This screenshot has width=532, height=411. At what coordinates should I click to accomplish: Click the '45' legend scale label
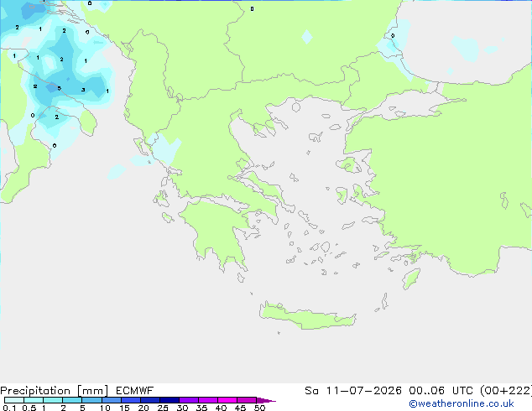(x=240, y=408)
